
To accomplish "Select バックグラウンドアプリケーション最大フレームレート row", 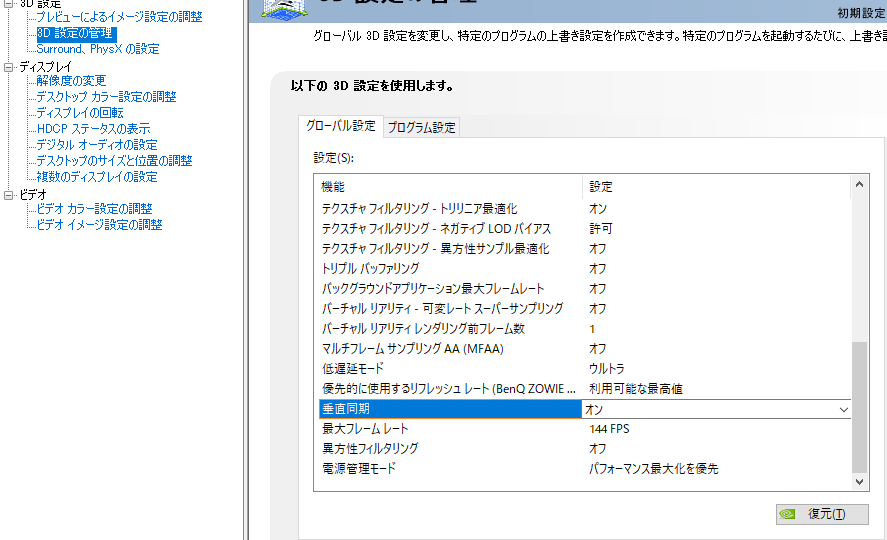I will pos(584,288).
